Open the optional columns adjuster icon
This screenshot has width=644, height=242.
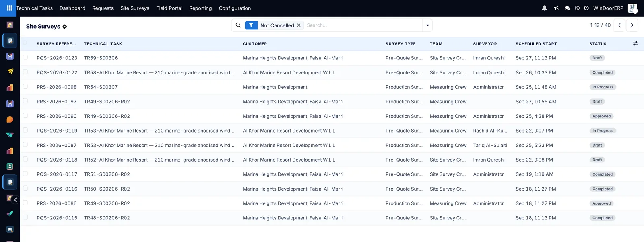coord(635,43)
